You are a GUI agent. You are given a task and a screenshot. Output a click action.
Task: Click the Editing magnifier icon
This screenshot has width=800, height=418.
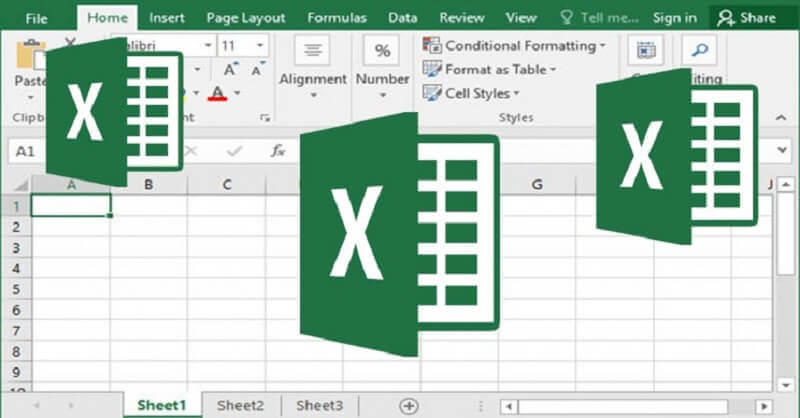pyautogui.click(x=699, y=51)
